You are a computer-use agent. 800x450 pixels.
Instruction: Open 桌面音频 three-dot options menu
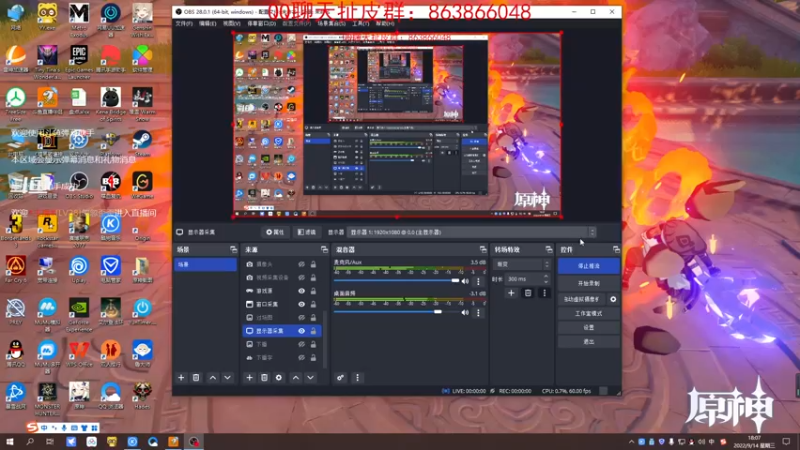point(478,312)
